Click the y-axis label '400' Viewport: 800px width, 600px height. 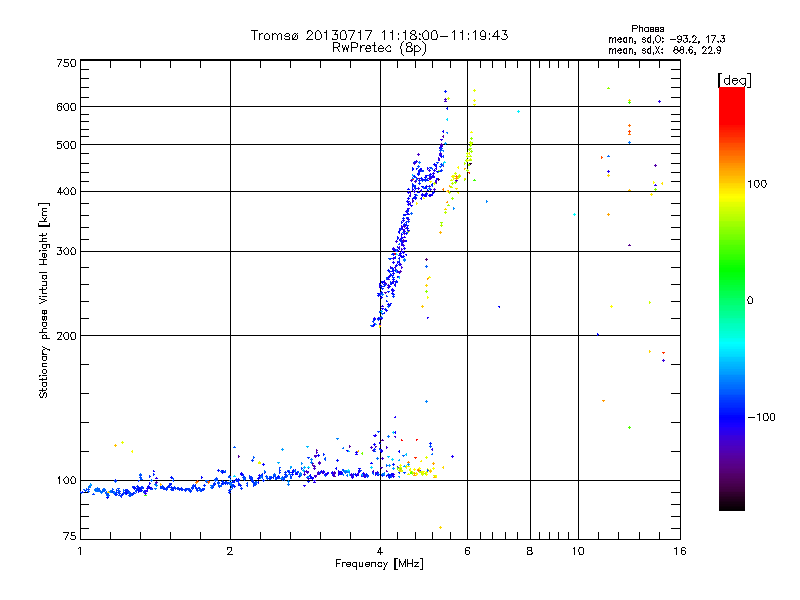click(66, 192)
